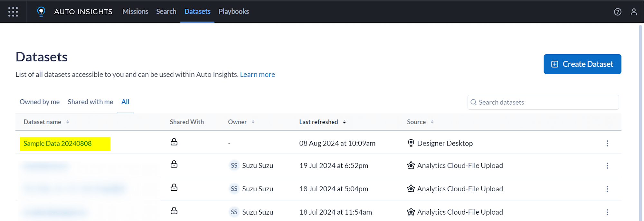
Task: Sort by Dataset name column arrows
Action: tap(68, 122)
